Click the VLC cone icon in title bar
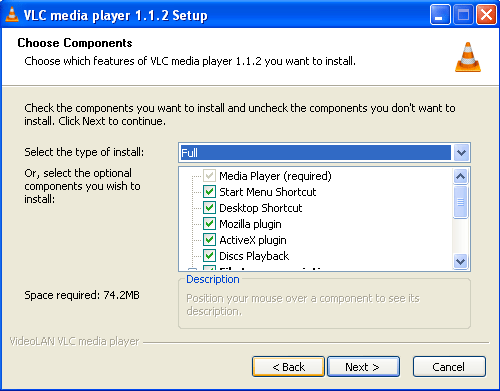Screen dimensions: 500x391 click(12, 15)
